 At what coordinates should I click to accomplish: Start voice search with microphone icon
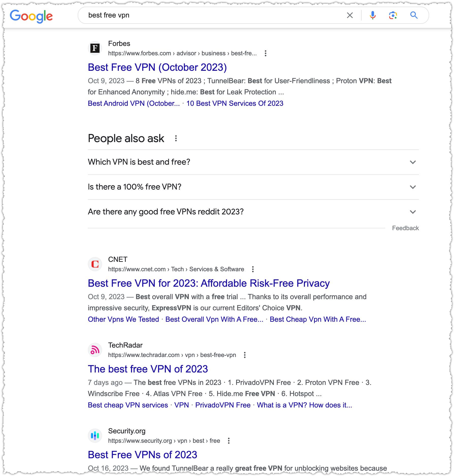pyautogui.click(x=372, y=15)
